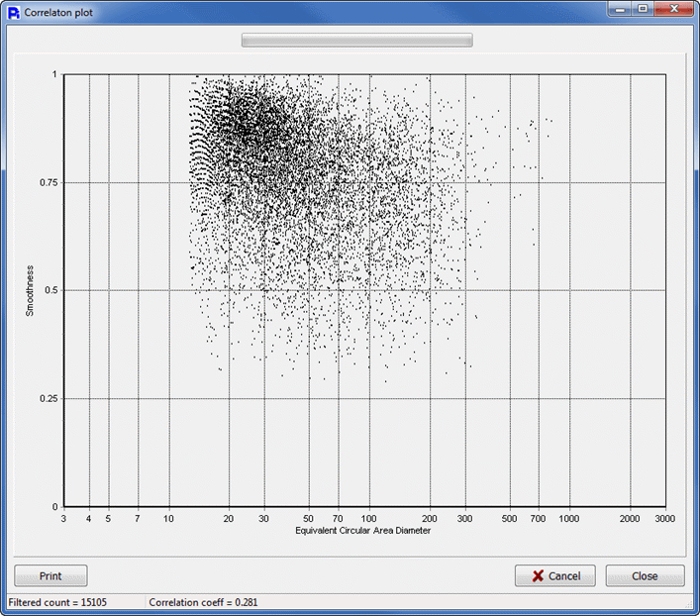
Task: Click the 2000 x-axis tick label
Action: (x=630, y=519)
